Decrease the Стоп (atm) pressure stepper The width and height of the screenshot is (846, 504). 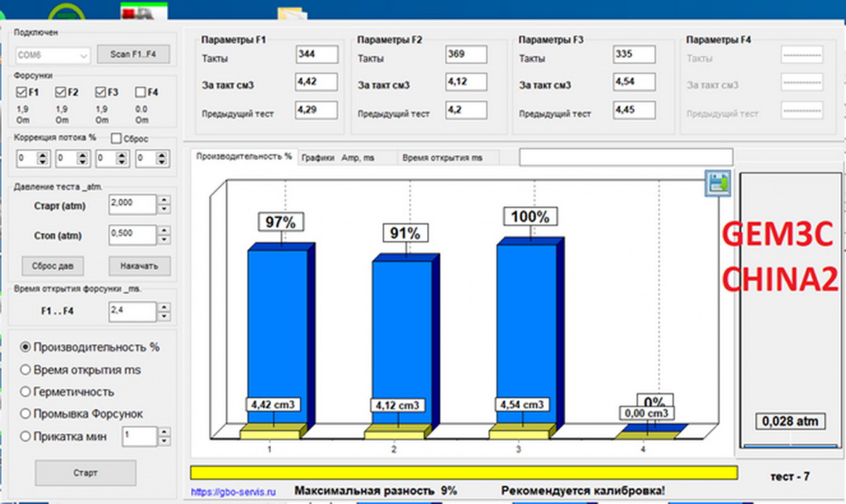tap(164, 240)
